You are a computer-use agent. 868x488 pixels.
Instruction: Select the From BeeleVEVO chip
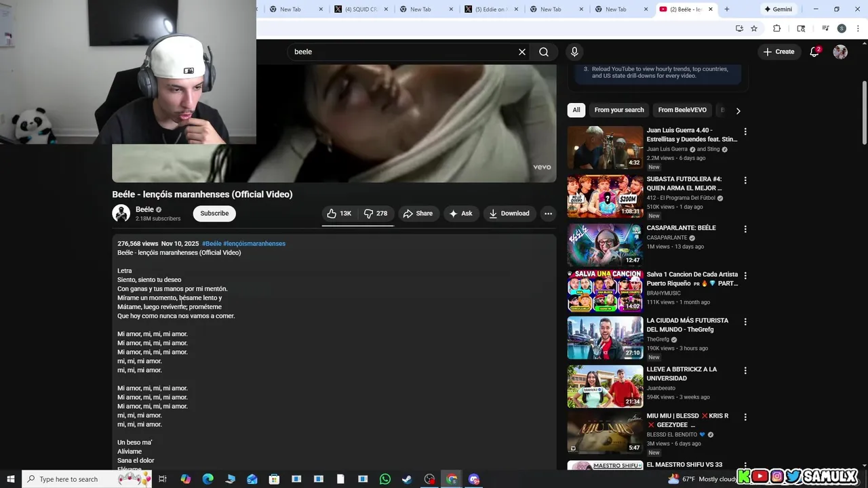(x=682, y=110)
